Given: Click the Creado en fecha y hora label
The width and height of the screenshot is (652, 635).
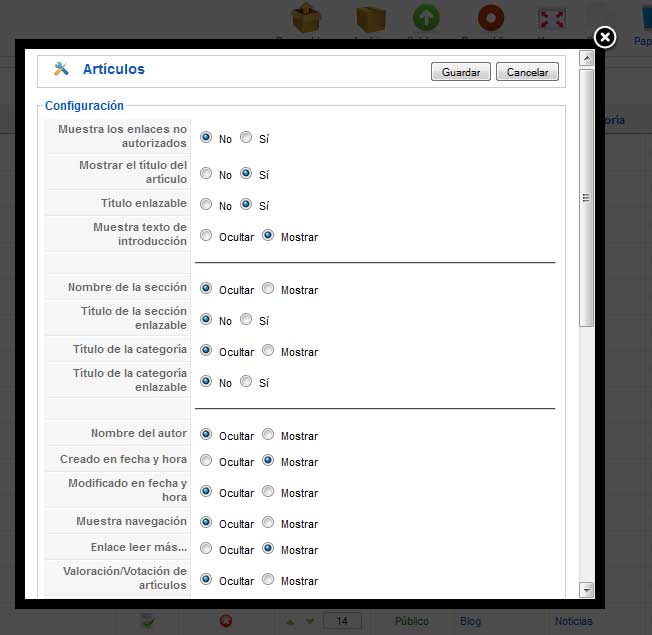Looking at the screenshot, I should (x=123, y=459).
